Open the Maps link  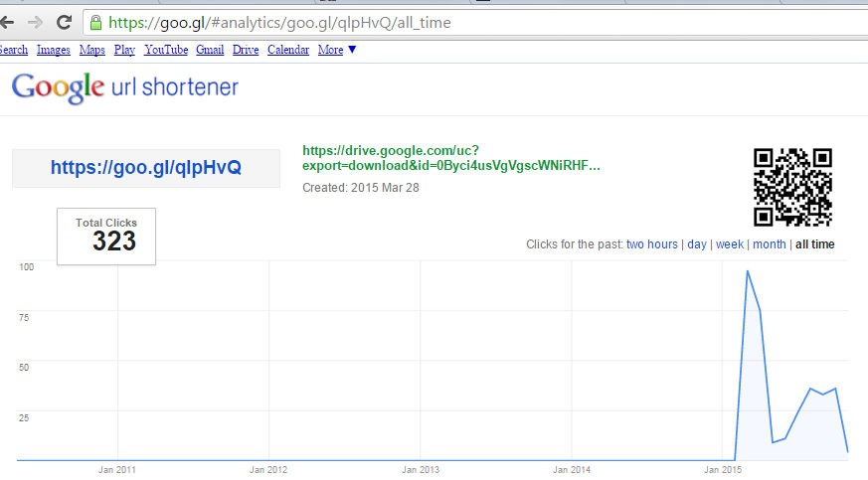tap(91, 50)
